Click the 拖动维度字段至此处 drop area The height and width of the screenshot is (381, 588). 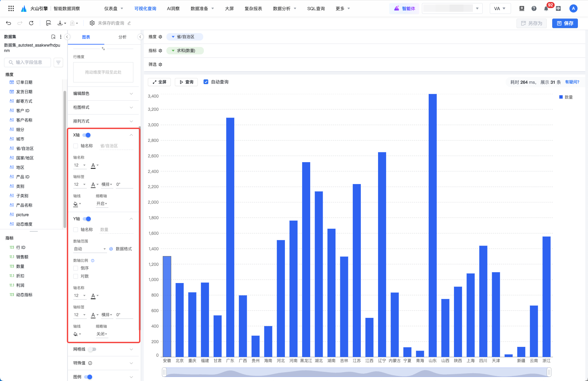103,72
